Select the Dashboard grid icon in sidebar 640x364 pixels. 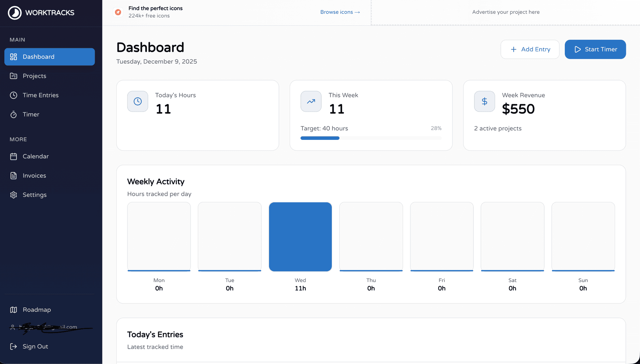[x=13, y=57]
